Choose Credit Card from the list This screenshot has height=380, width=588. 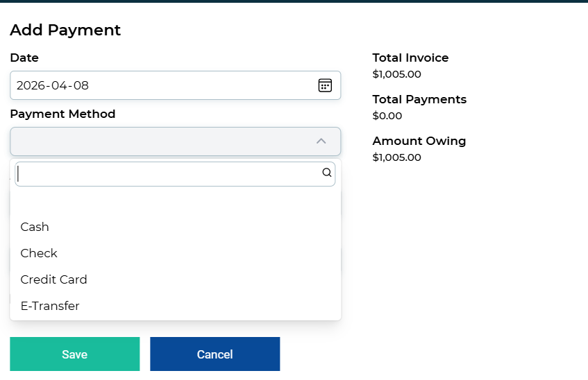[53, 279]
